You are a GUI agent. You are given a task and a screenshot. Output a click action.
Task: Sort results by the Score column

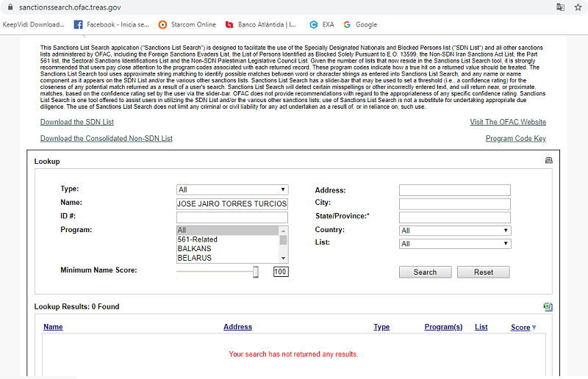click(520, 328)
